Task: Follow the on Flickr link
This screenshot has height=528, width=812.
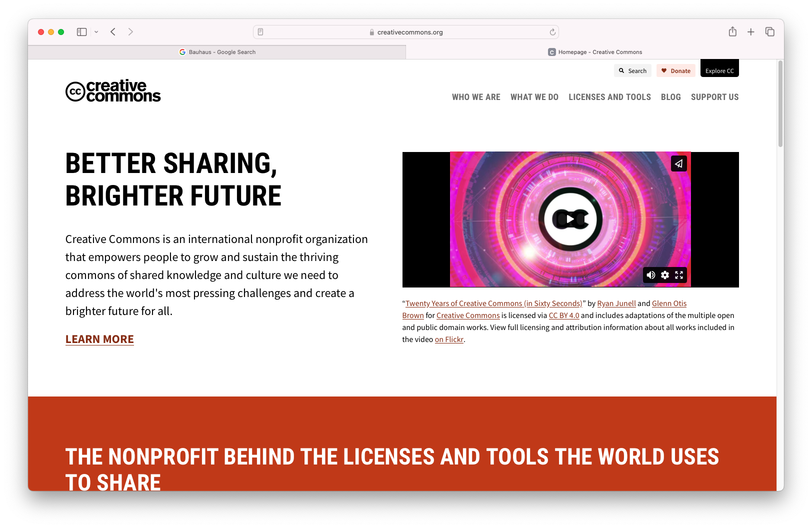Action: click(x=449, y=339)
